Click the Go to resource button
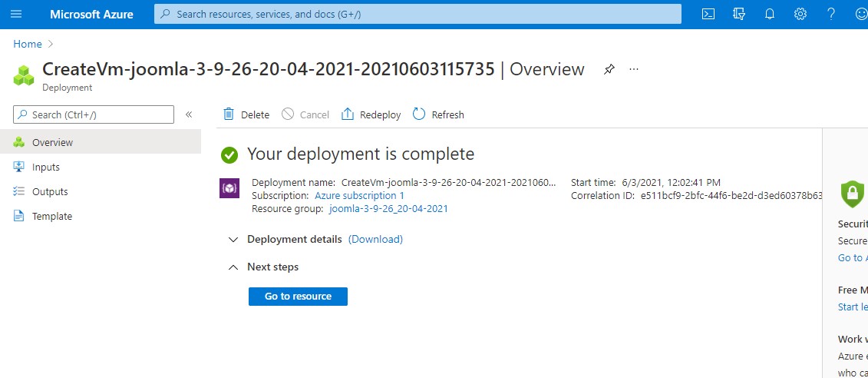Image resolution: width=868 pixels, height=378 pixels. (x=298, y=297)
